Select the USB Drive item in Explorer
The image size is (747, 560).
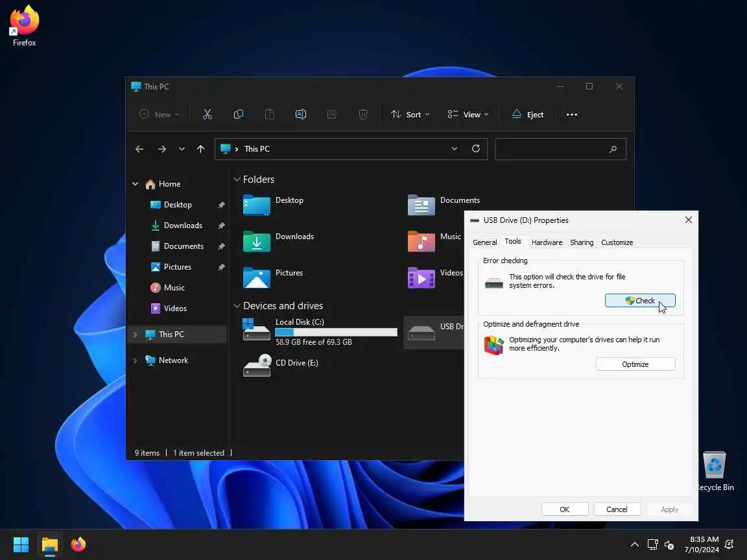point(434,332)
